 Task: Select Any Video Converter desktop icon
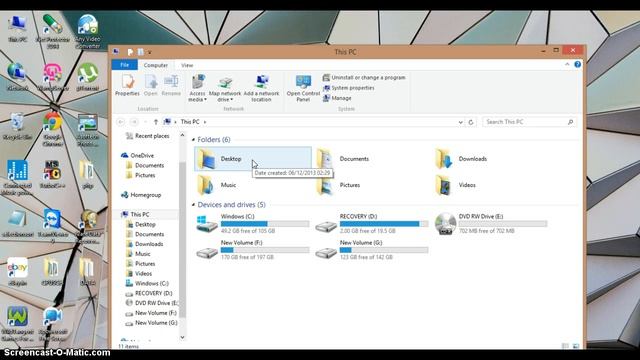tap(88, 32)
